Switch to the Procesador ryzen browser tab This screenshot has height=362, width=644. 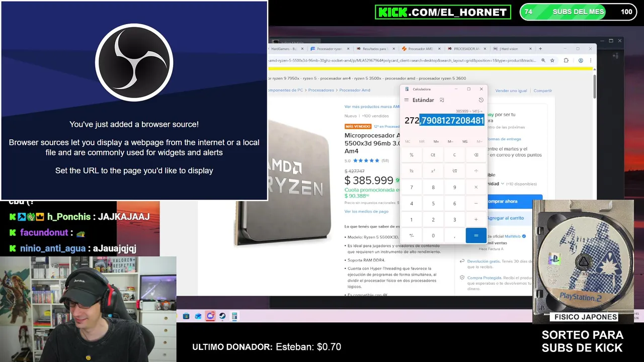coord(329,49)
